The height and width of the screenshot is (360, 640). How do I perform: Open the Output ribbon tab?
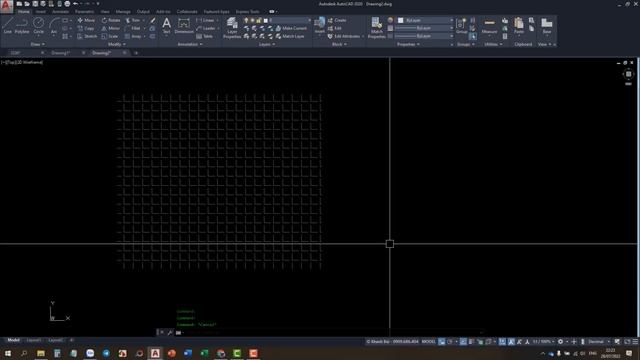pos(143,11)
